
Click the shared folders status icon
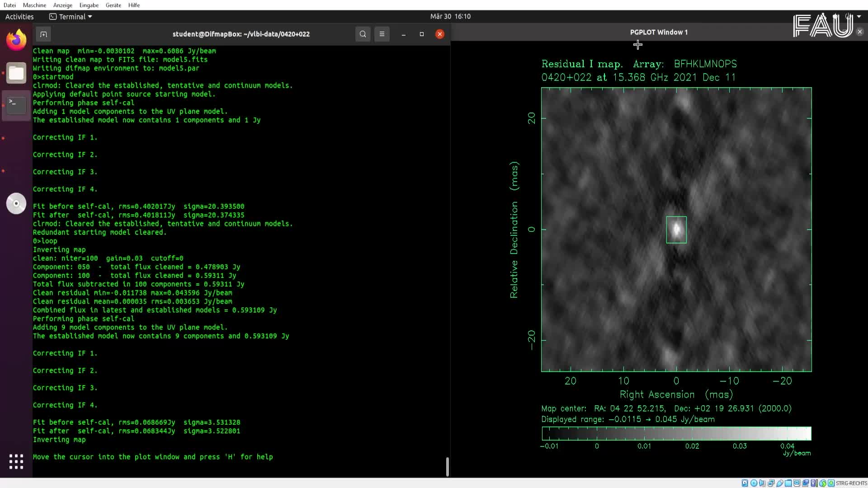pyautogui.click(x=789, y=483)
